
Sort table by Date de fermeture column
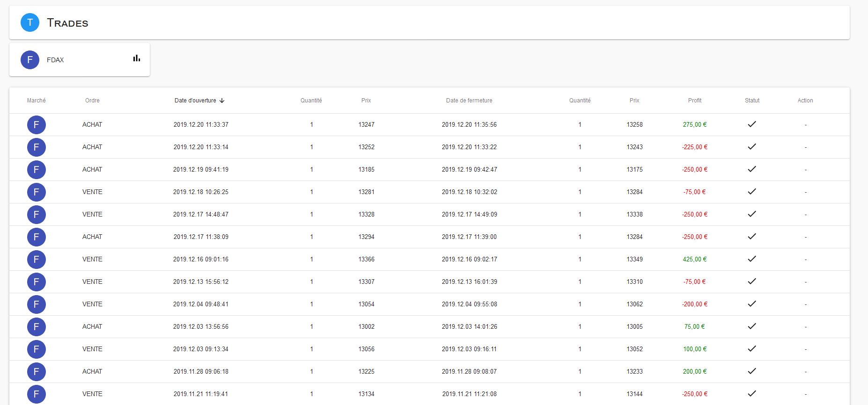pos(469,101)
